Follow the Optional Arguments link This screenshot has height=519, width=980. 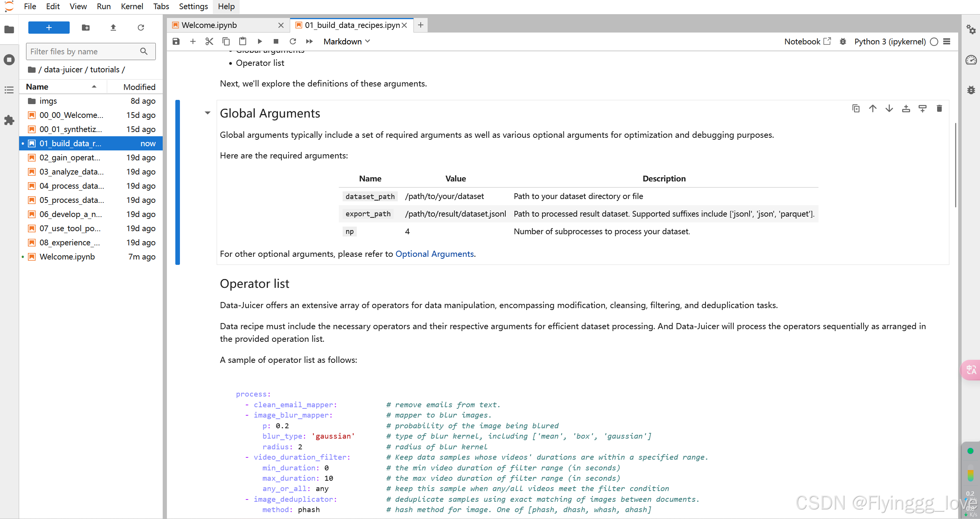tap(434, 254)
